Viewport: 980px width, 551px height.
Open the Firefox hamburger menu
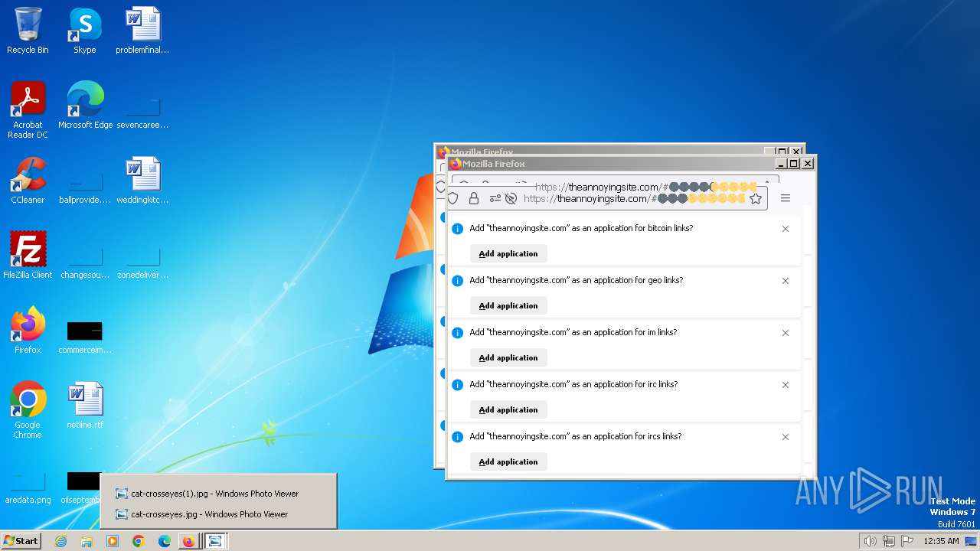click(x=786, y=198)
